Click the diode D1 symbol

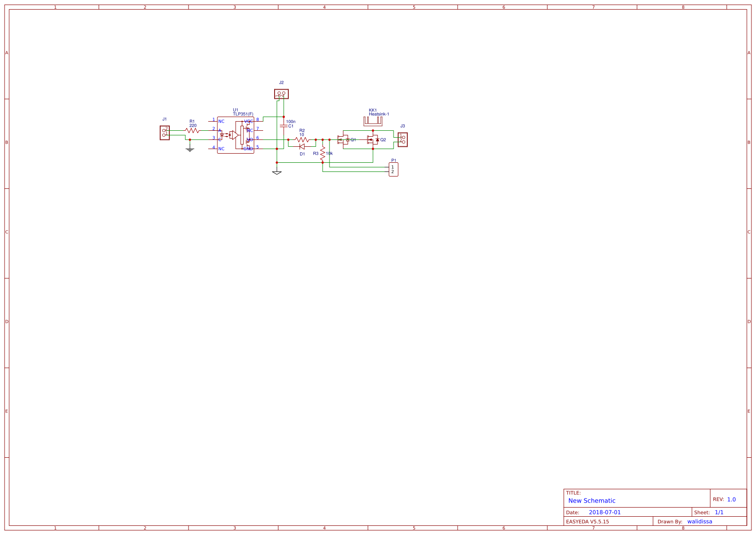click(302, 146)
